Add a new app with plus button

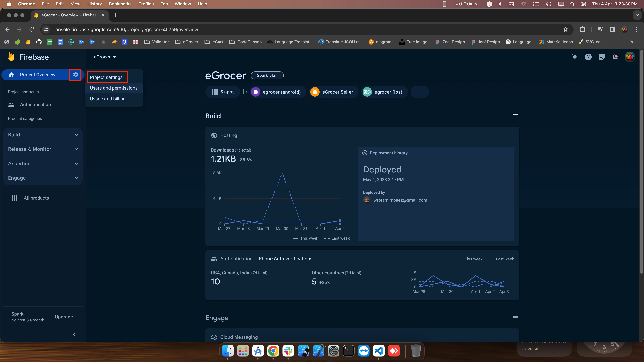pyautogui.click(x=420, y=92)
